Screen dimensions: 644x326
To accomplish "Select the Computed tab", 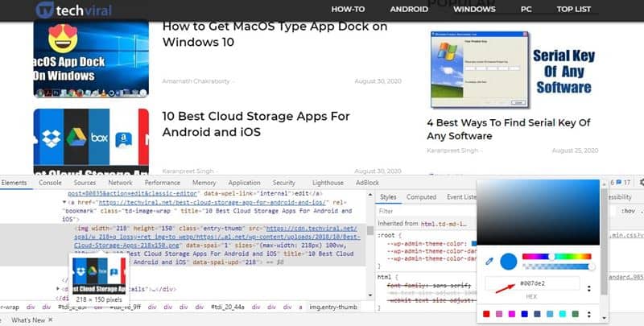I will (x=421, y=197).
